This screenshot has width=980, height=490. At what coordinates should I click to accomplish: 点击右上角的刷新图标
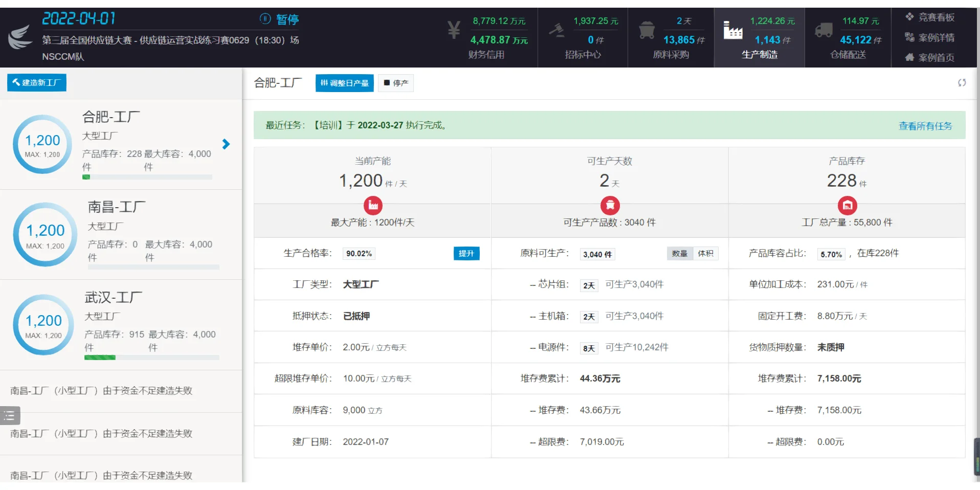point(962,82)
